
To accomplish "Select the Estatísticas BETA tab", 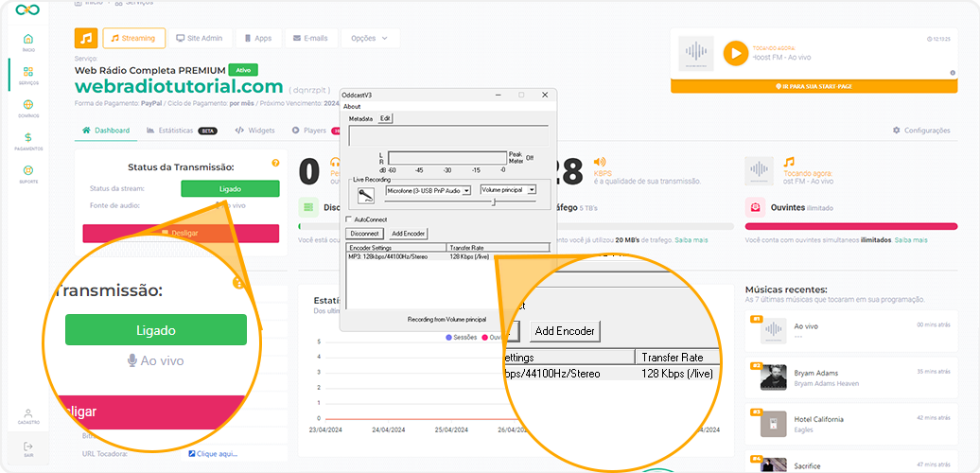I will point(182,131).
